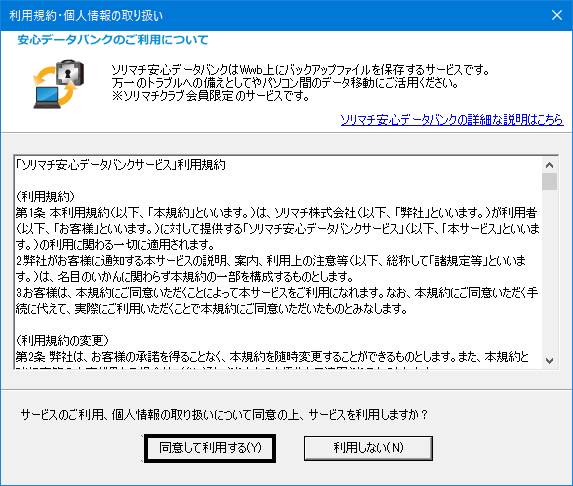Click the description line starting 万一のトラブルへの備え
The width and height of the screenshot is (573, 486).
(285, 83)
